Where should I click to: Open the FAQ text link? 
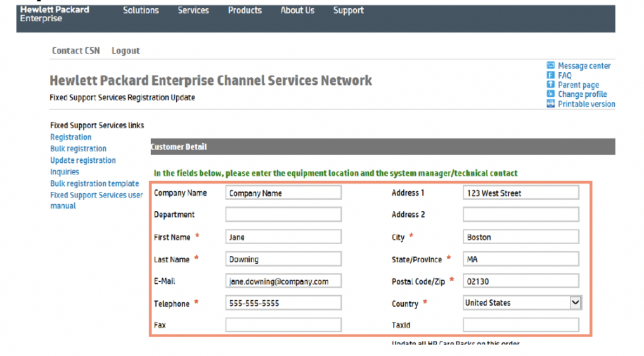click(x=564, y=75)
